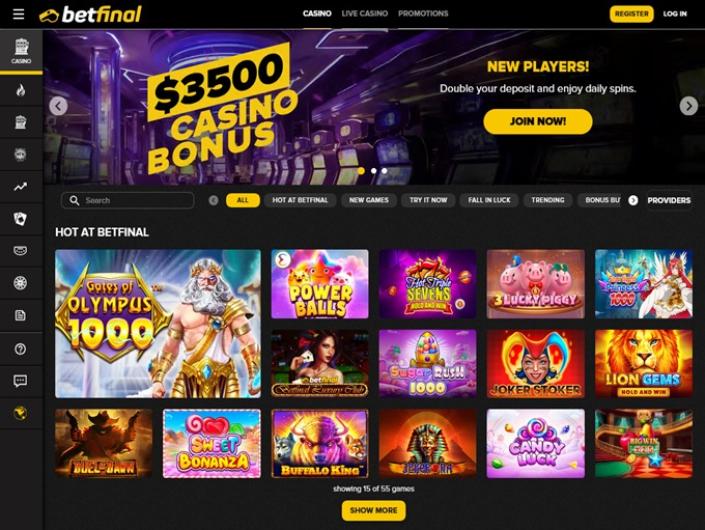Open the help question mark icon
The width and height of the screenshot is (705, 530).
[20, 349]
